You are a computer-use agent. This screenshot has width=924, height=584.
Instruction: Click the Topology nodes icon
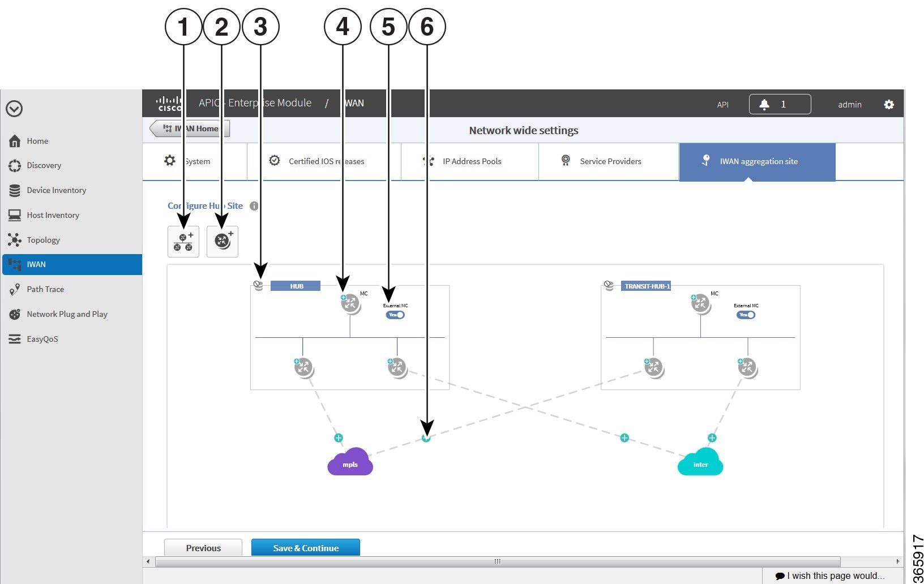click(15, 240)
